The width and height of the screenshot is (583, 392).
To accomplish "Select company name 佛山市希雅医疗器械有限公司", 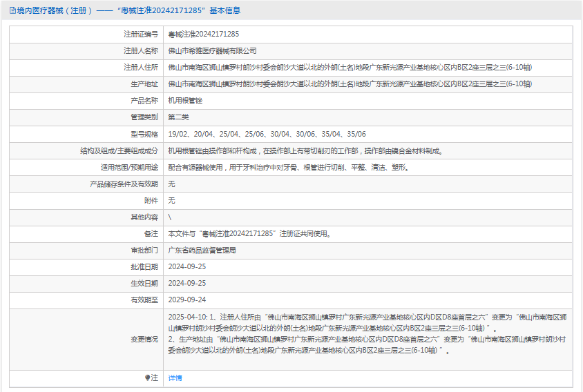I will [212, 51].
